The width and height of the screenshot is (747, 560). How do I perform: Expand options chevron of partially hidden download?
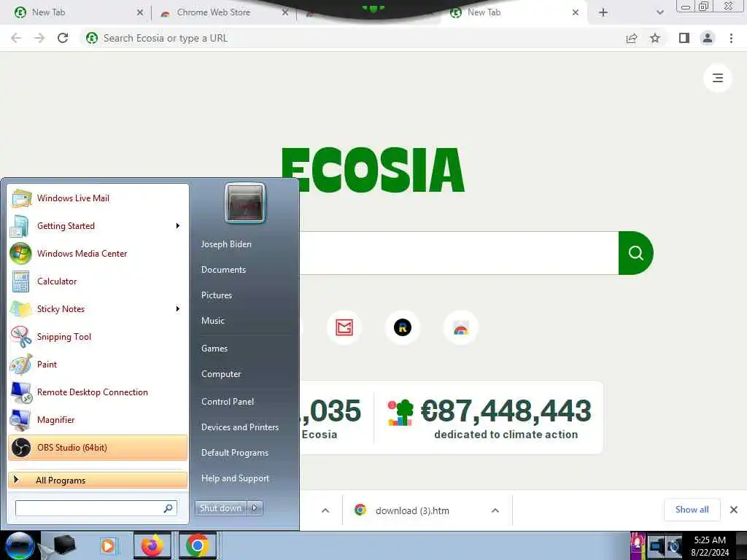325,510
